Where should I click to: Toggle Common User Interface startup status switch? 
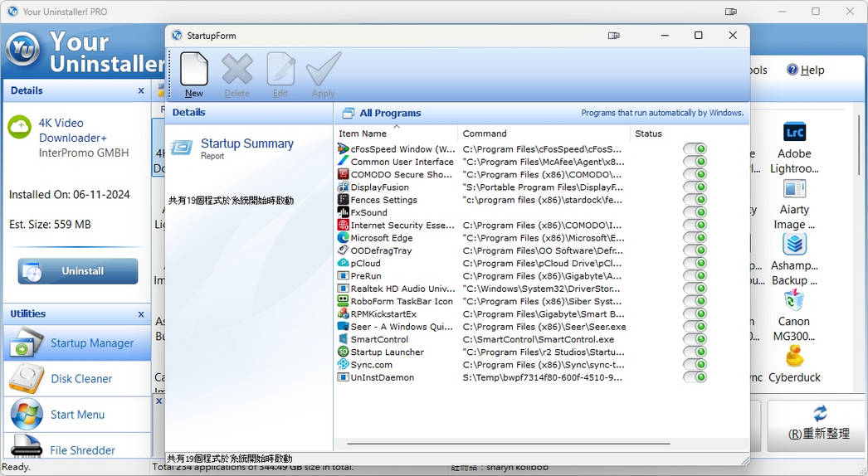(x=695, y=162)
